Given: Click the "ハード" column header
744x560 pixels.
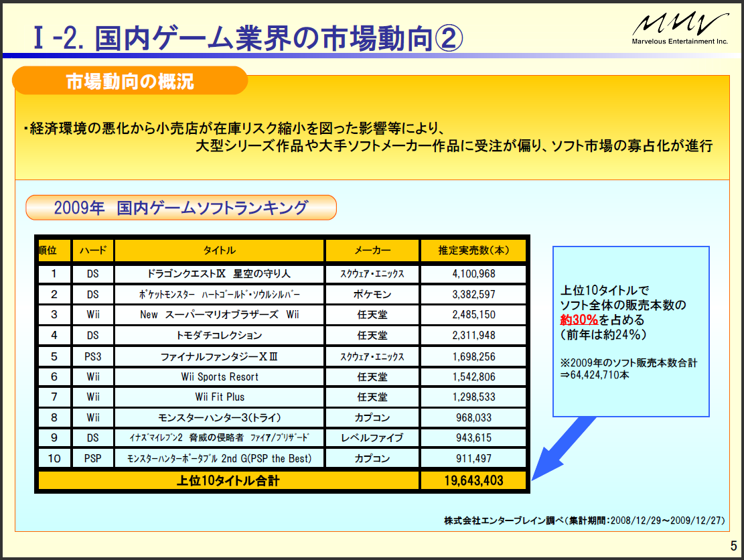Looking at the screenshot, I should pyautogui.click(x=93, y=250).
